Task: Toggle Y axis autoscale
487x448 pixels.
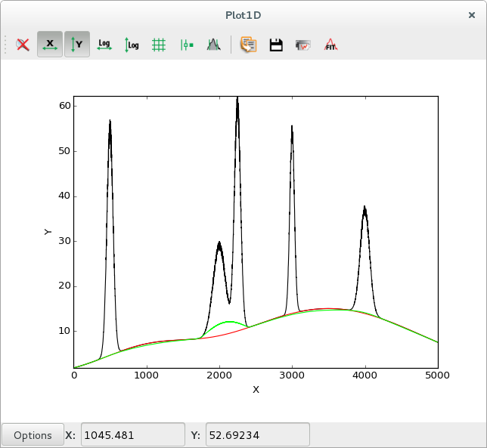Action: click(77, 45)
